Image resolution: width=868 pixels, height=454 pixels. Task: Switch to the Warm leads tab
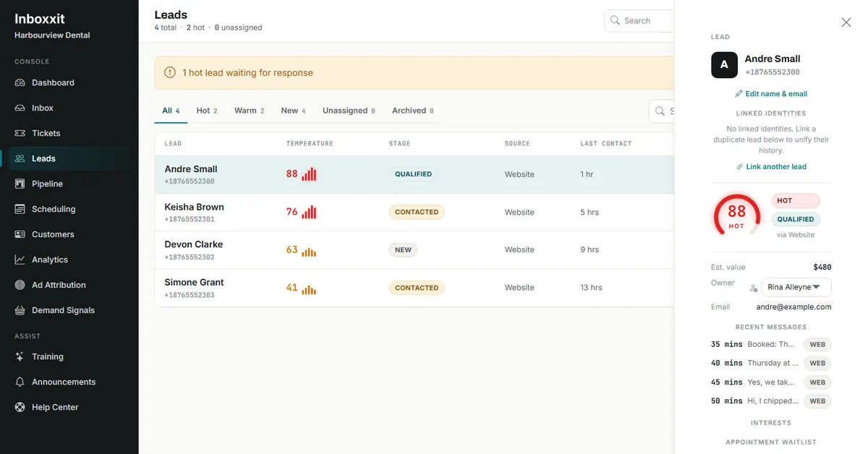tap(250, 111)
